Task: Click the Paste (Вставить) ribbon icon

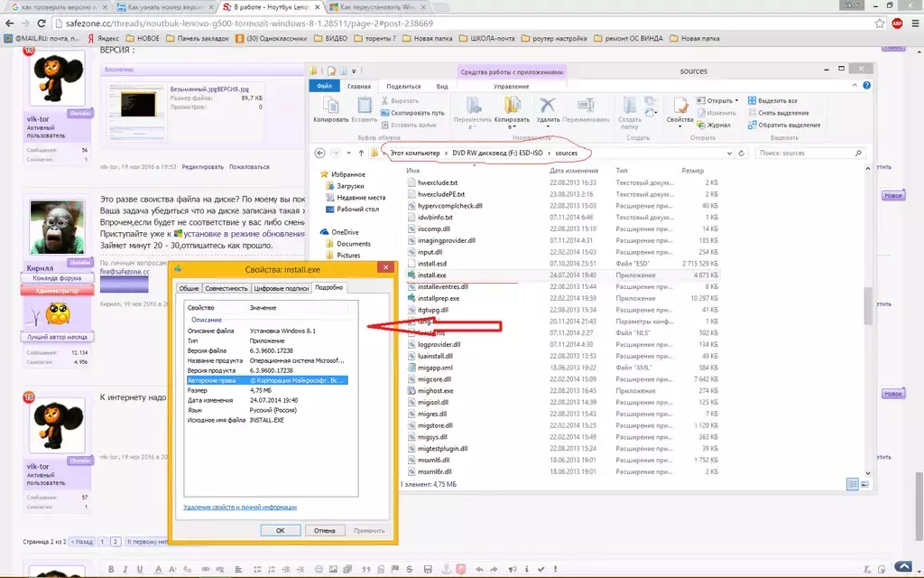Action: [365, 107]
